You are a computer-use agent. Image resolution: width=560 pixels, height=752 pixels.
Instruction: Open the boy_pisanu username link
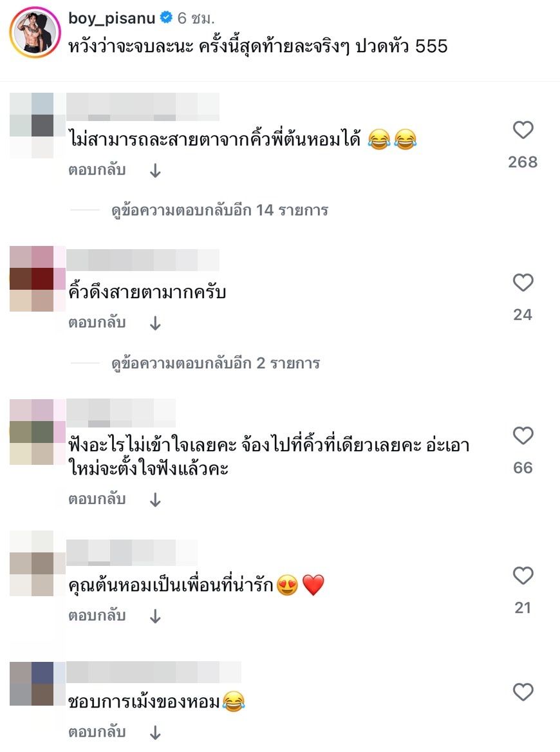(112, 18)
